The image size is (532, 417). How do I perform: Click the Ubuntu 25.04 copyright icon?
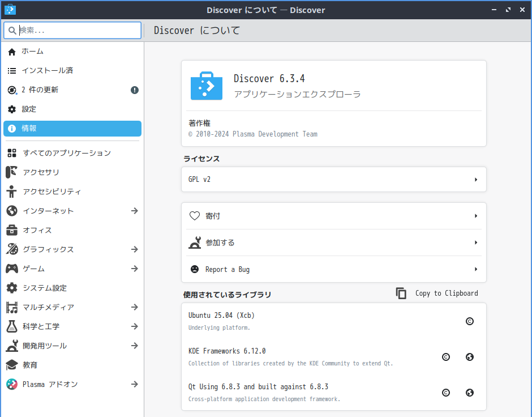click(x=470, y=321)
